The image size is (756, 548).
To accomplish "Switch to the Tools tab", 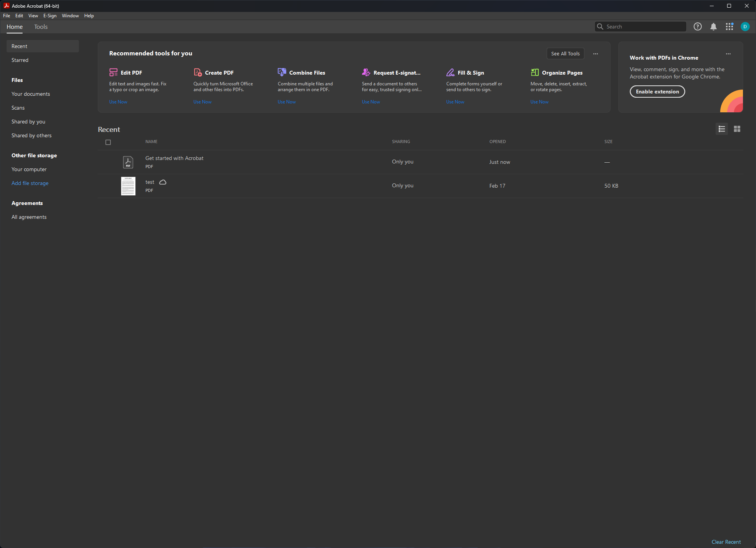I will coord(41,27).
